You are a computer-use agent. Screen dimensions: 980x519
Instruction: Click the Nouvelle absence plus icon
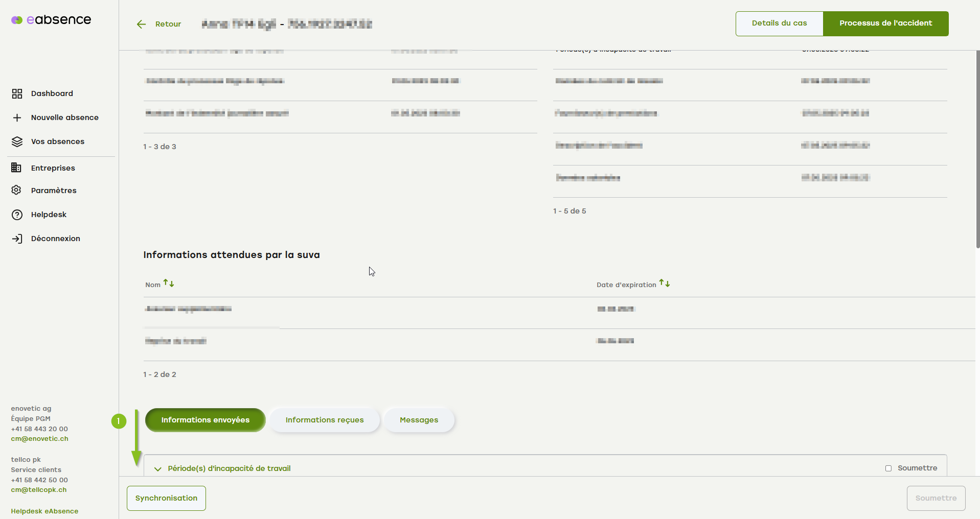tap(17, 117)
